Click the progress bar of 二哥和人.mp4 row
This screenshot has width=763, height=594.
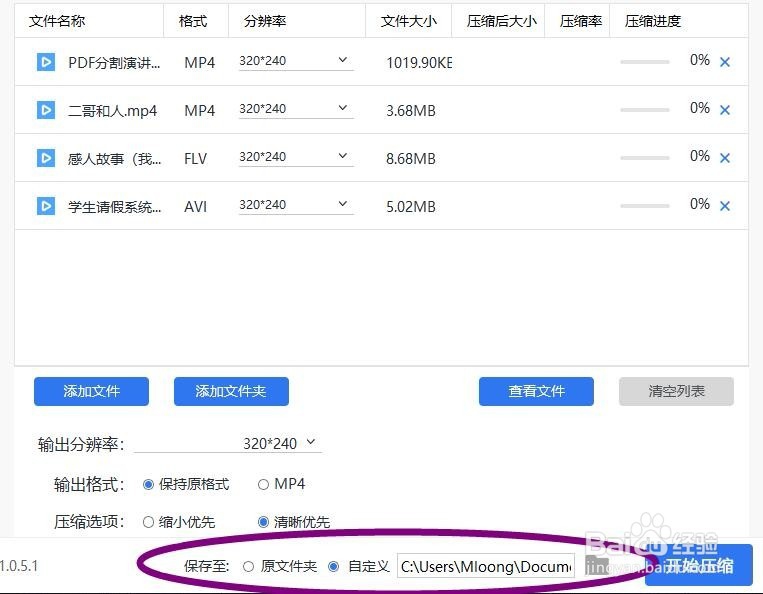tap(645, 110)
